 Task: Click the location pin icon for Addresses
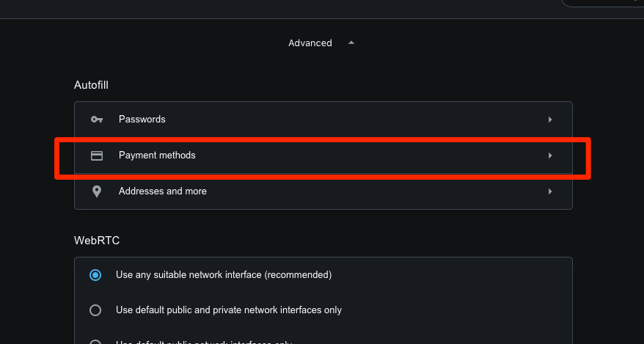[x=96, y=191]
